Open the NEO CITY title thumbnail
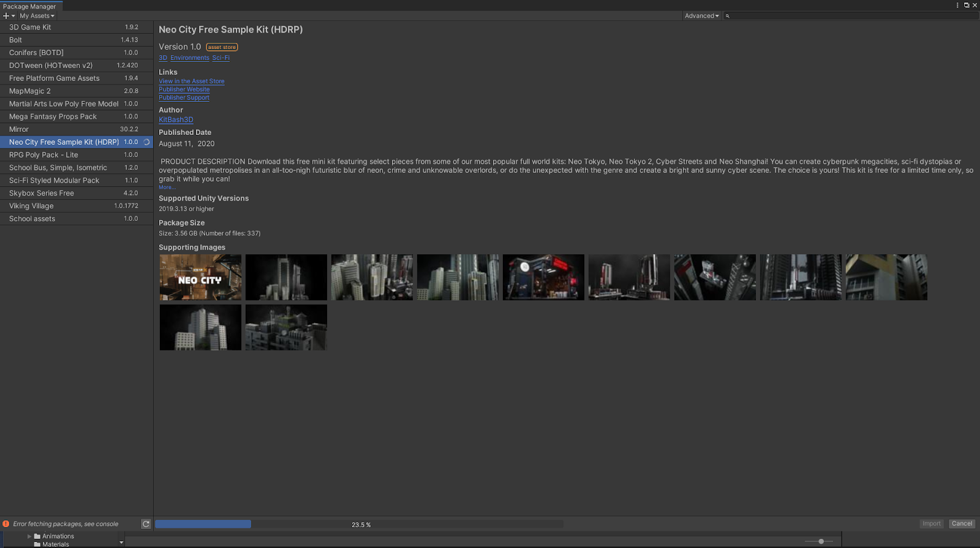980x548 pixels. click(x=200, y=278)
